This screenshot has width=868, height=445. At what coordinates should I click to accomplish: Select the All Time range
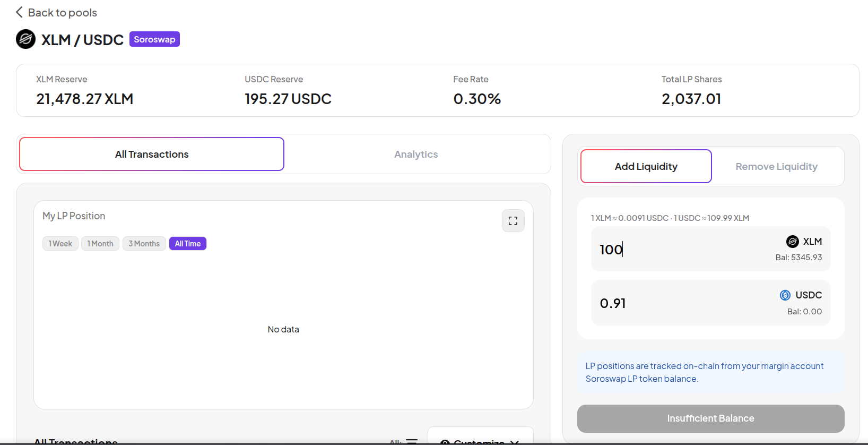pos(188,244)
